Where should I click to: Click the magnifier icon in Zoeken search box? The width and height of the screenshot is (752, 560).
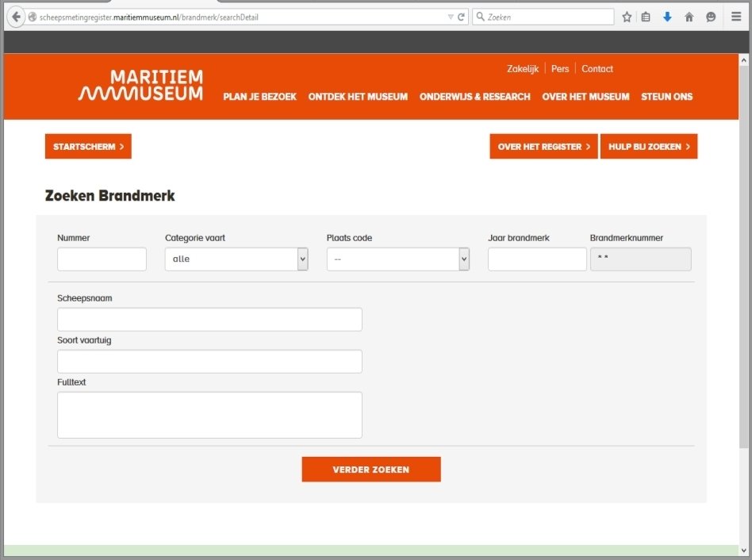coord(480,17)
